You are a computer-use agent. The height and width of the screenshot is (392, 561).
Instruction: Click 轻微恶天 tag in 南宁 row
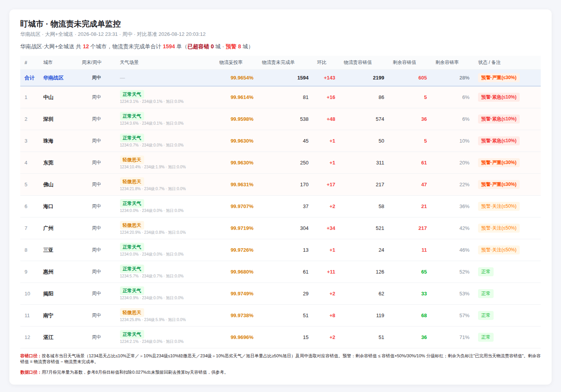coord(132,313)
